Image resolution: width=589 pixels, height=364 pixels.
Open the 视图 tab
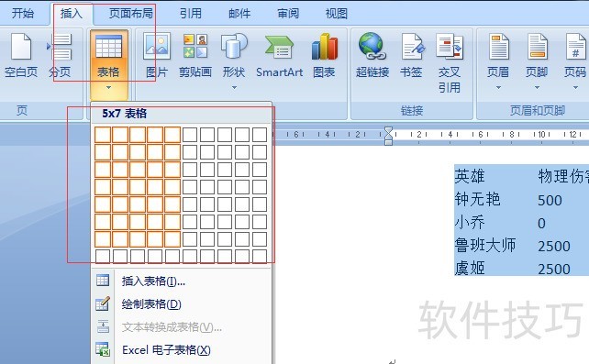pos(337,14)
